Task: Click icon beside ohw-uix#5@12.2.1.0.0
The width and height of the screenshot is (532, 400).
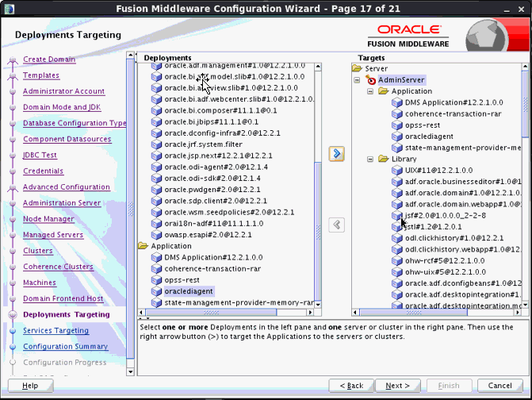Action: click(397, 272)
